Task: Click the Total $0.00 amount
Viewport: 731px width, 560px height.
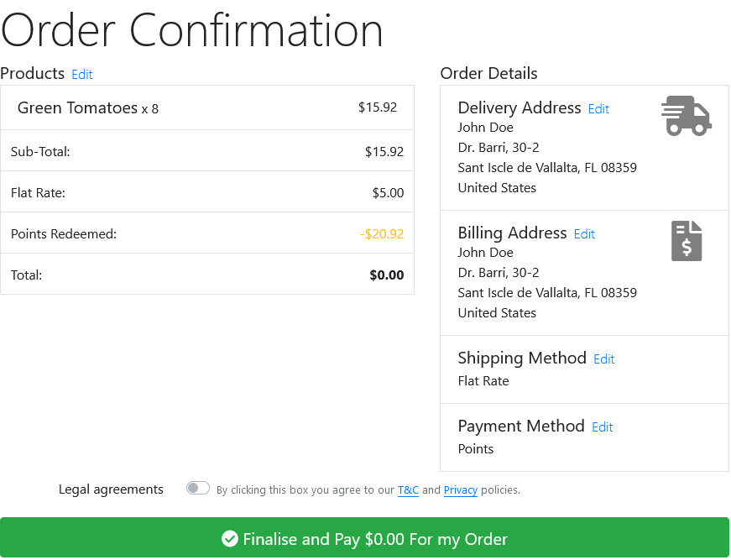Action: (386, 275)
